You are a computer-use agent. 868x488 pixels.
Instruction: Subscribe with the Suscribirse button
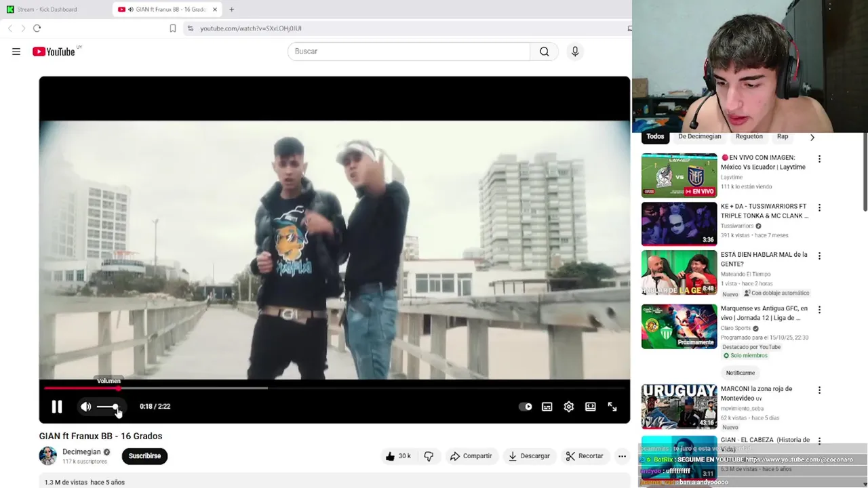point(145,456)
